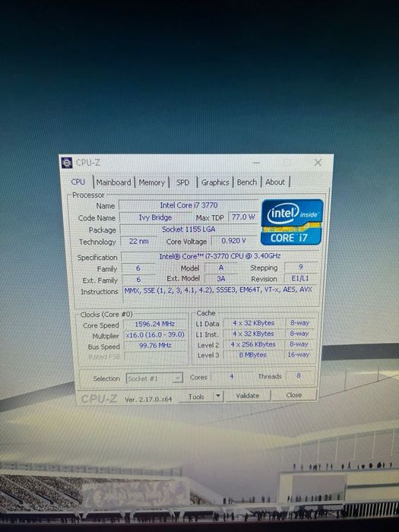Click the Threads count value 8
399x532 pixels.
(x=299, y=375)
